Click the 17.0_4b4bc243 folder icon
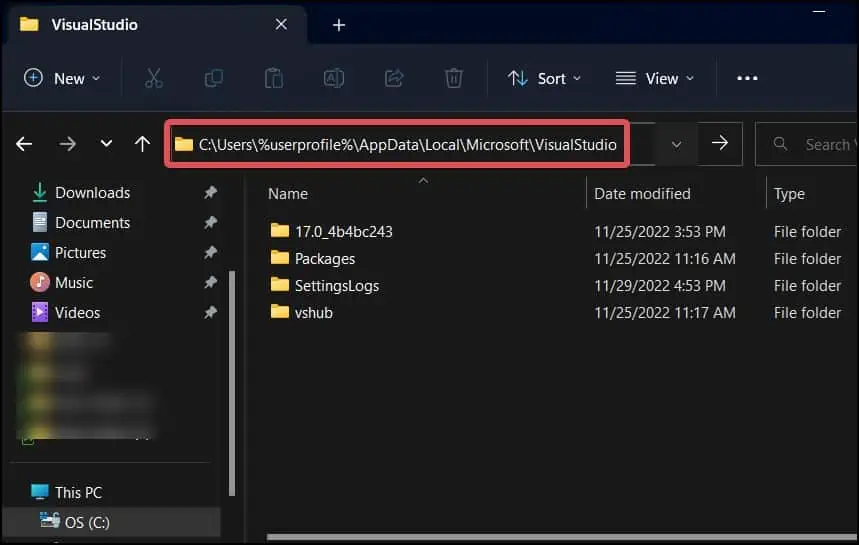This screenshot has width=859, height=545. click(x=280, y=230)
